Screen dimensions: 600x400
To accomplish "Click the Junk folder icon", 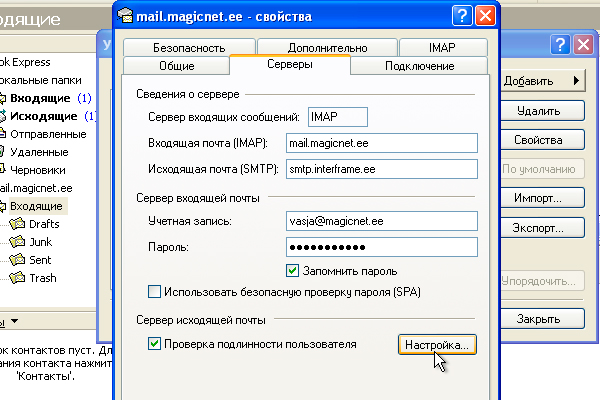I will pos(17,242).
